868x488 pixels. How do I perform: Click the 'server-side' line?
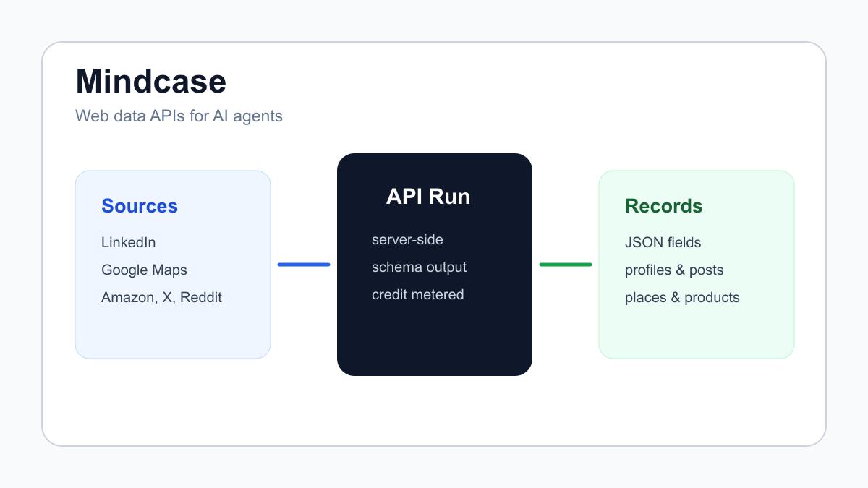407,239
